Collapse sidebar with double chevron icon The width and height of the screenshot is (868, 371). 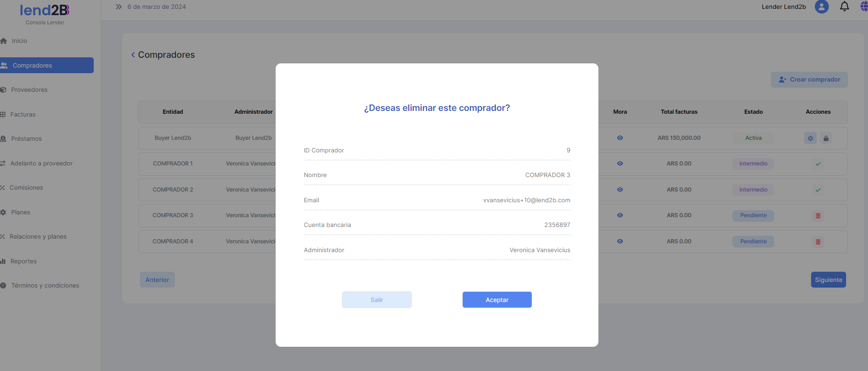[x=118, y=7]
